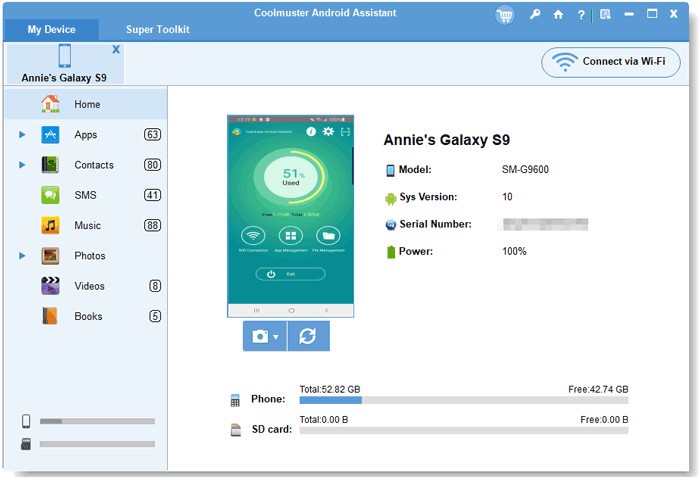The image size is (700, 477).
Task: Open the camera button dropdown arrow
Action: (276, 337)
